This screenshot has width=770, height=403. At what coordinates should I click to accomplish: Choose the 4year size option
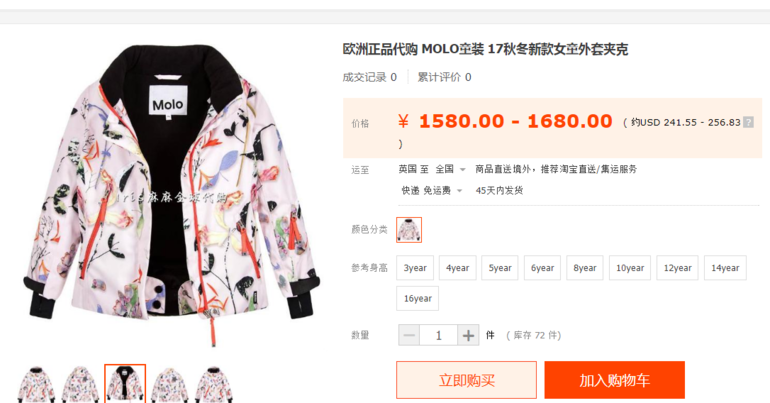[458, 268]
